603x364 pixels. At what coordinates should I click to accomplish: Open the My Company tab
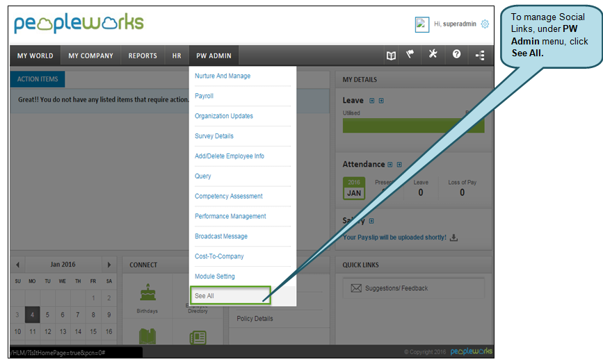90,56
